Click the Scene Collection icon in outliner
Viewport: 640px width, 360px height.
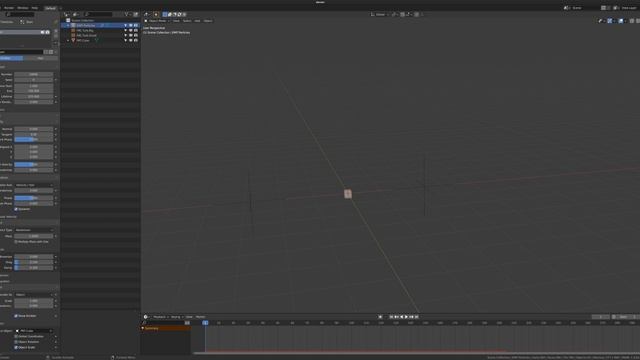coord(68,20)
